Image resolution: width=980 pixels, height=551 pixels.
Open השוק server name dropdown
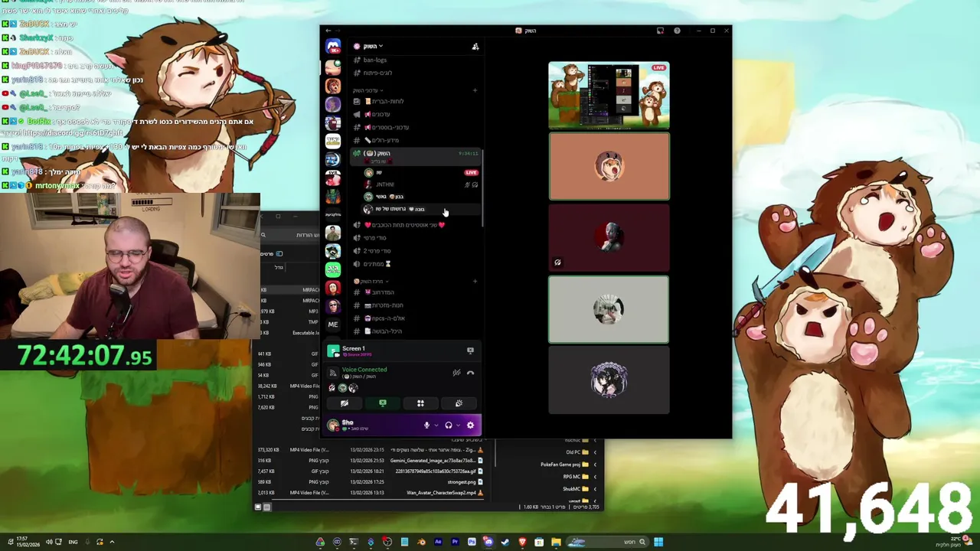click(372, 47)
